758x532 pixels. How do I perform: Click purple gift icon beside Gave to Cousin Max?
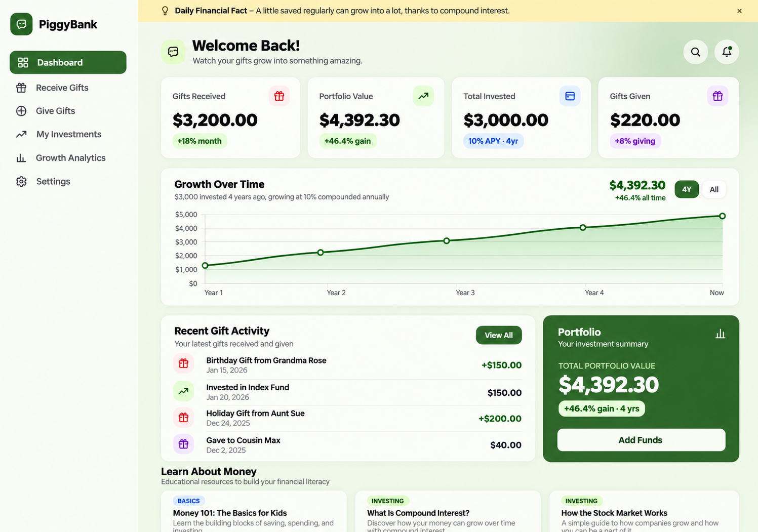click(x=183, y=444)
